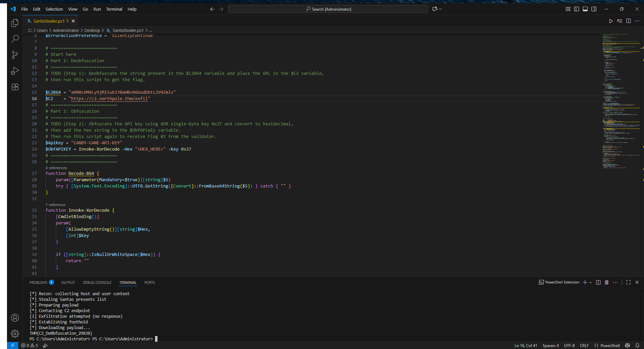
Task: Open the Source Control view
Action: click(x=15, y=55)
